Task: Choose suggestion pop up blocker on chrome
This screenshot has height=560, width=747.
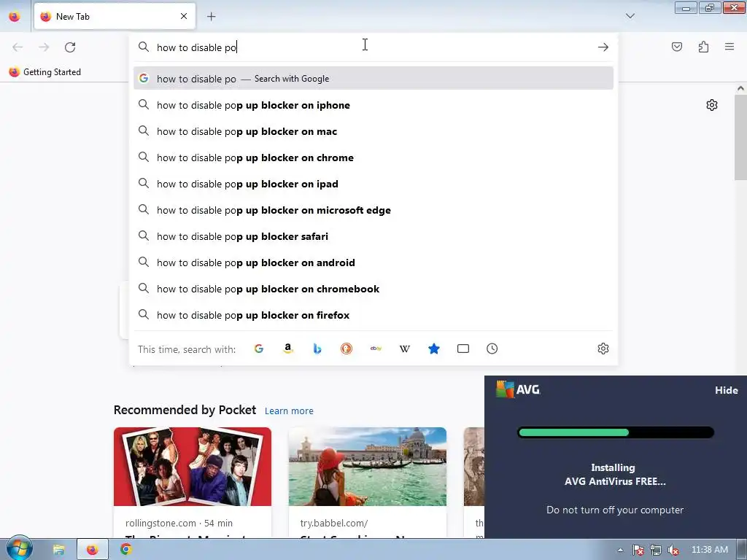Action: (x=373, y=157)
